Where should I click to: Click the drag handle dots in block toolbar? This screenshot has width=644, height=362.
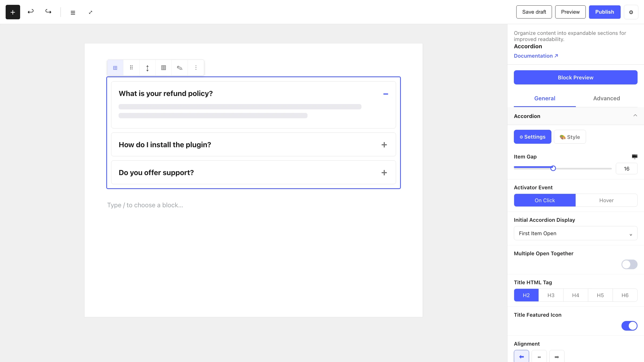click(131, 68)
